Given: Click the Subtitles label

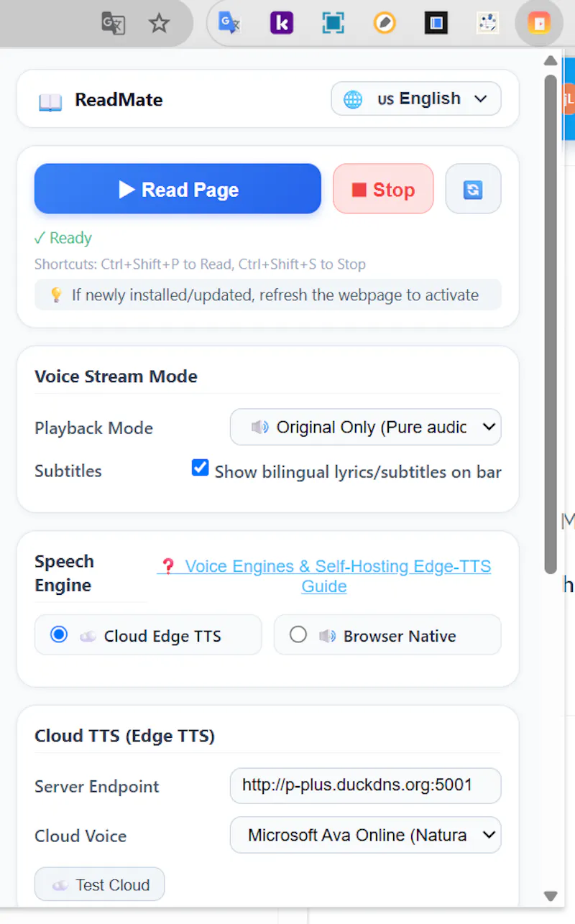Looking at the screenshot, I should coord(68,471).
